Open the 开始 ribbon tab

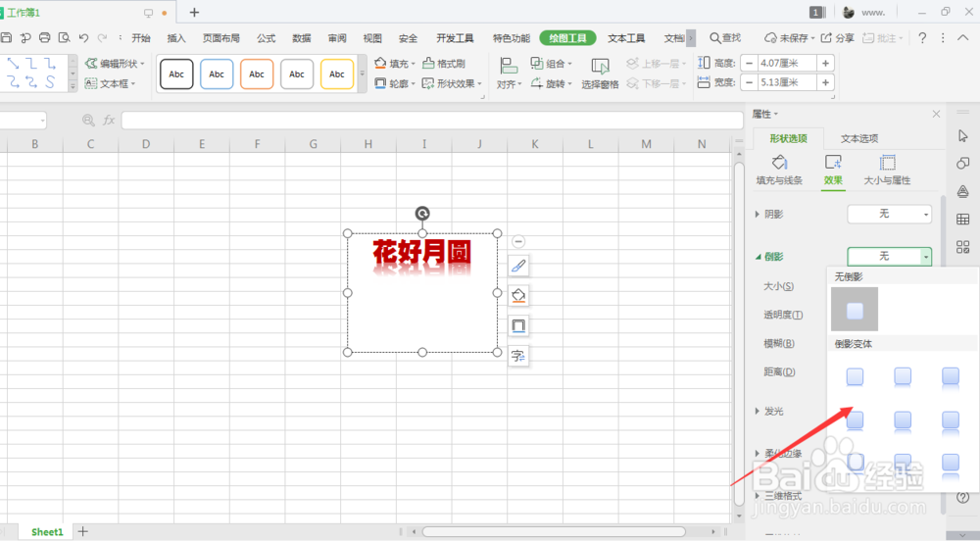(141, 38)
